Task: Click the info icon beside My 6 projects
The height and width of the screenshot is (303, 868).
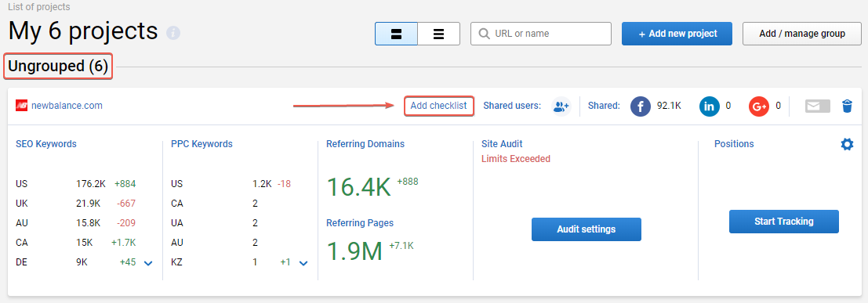Action: (x=173, y=33)
